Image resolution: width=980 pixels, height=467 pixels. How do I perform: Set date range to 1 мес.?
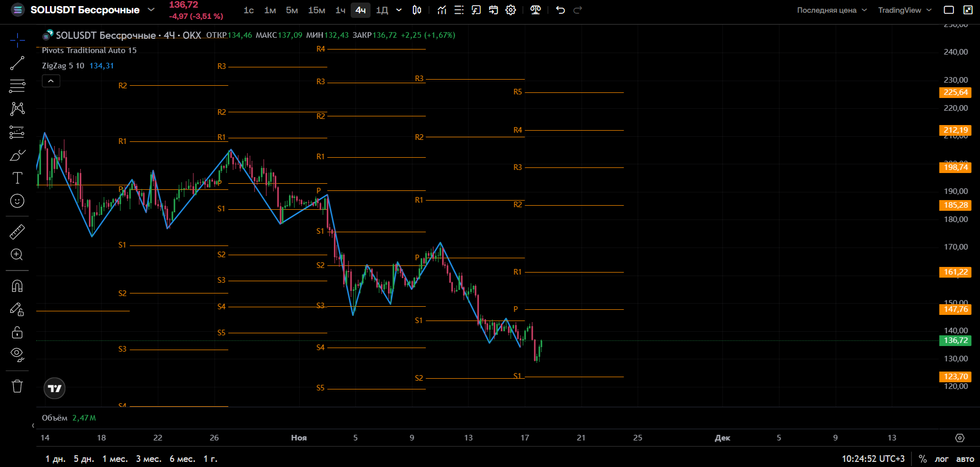coord(115,459)
